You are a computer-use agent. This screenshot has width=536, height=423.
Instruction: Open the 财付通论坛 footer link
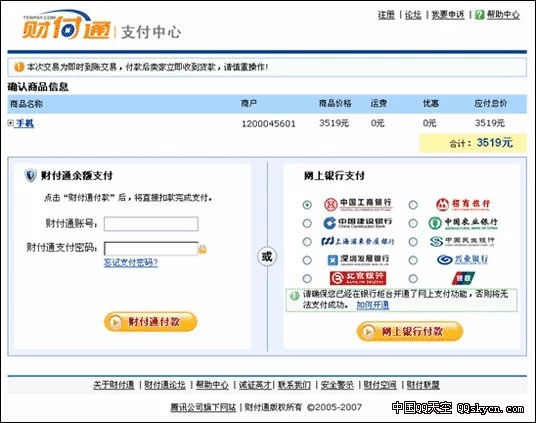pos(165,385)
